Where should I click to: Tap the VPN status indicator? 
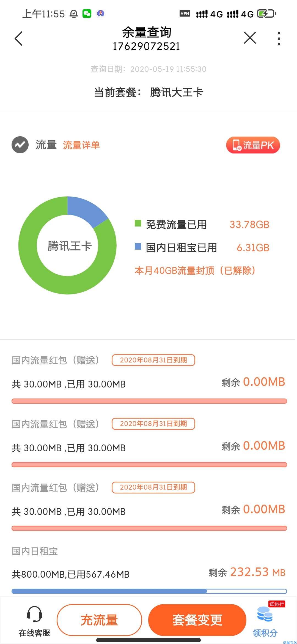click(185, 13)
